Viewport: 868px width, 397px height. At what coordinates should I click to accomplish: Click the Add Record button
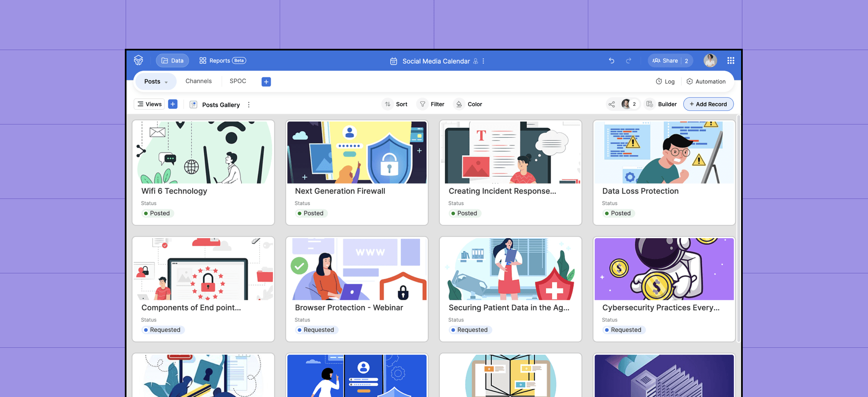click(708, 104)
